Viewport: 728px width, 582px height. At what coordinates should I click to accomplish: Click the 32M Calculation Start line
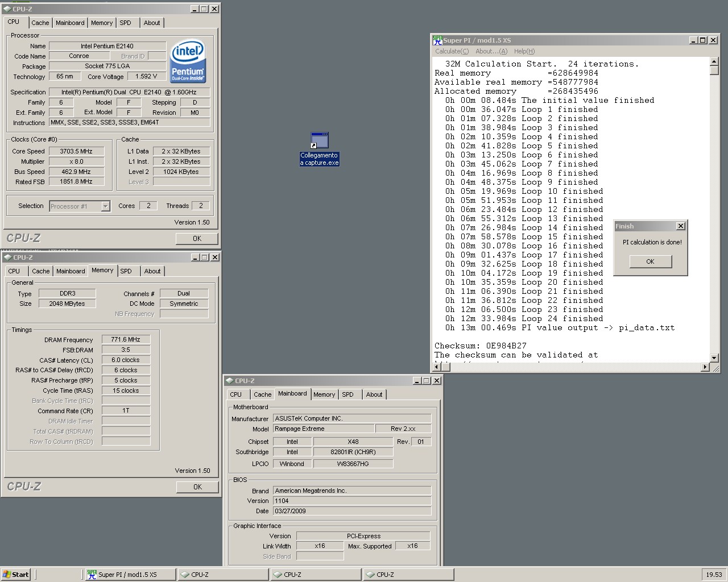tap(542, 64)
